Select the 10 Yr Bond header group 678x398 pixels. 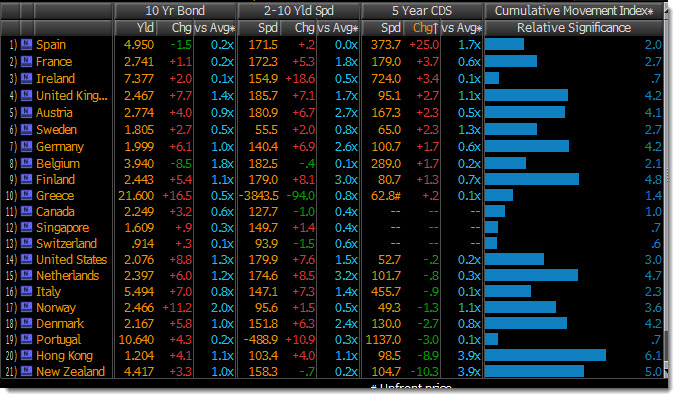175,11
